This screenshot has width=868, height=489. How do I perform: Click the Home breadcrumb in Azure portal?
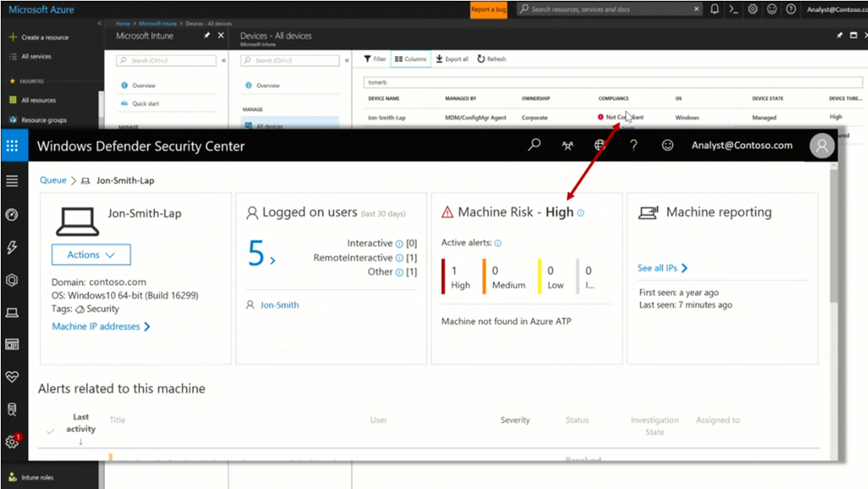pos(123,23)
